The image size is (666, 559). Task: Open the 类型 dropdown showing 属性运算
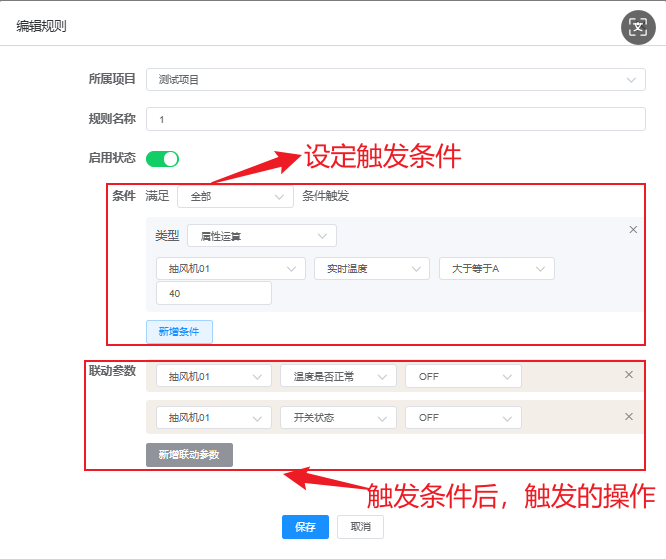(x=262, y=236)
